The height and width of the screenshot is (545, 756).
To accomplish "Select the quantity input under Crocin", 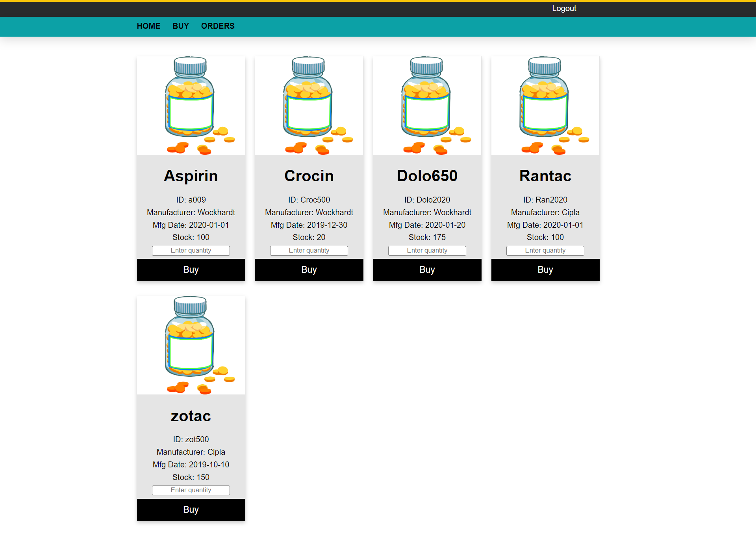I will coord(309,251).
